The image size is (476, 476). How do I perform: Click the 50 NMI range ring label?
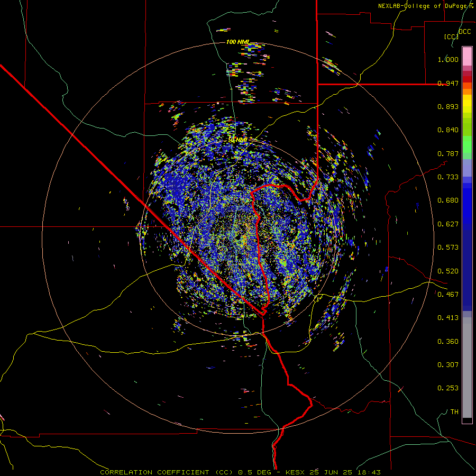pyautogui.click(x=237, y=140)
